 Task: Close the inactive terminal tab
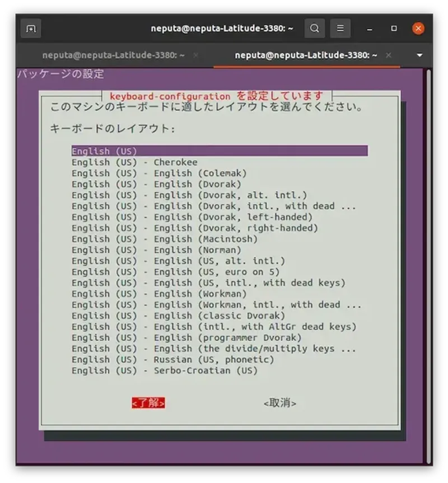pyautogui.click(x=195, y=55)
